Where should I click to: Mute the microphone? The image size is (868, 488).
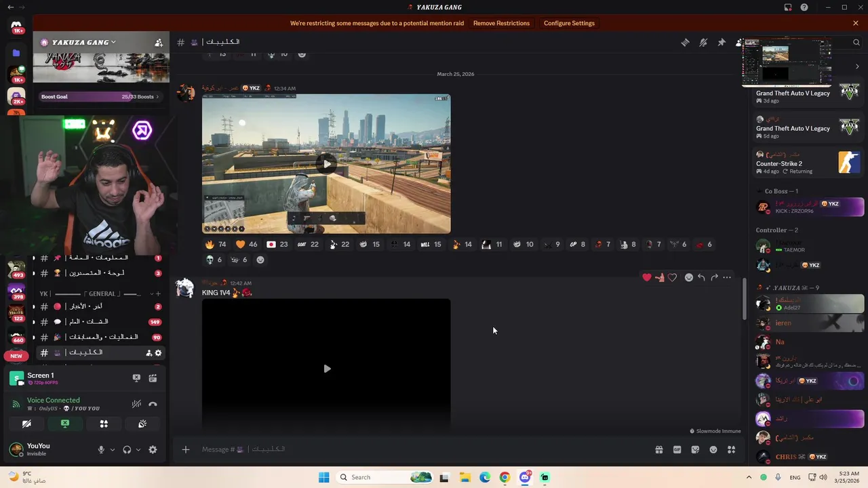[x=101, y=449]
